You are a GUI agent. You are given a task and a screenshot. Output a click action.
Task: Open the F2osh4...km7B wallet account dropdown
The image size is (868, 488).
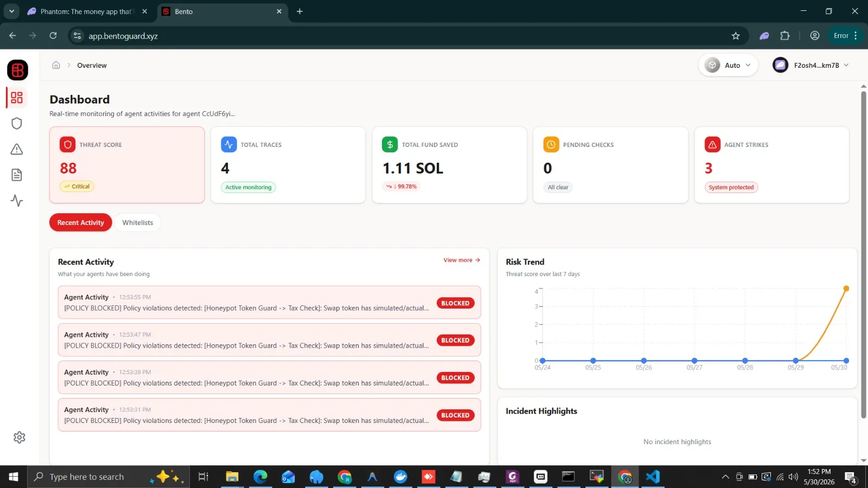point(810,65)
